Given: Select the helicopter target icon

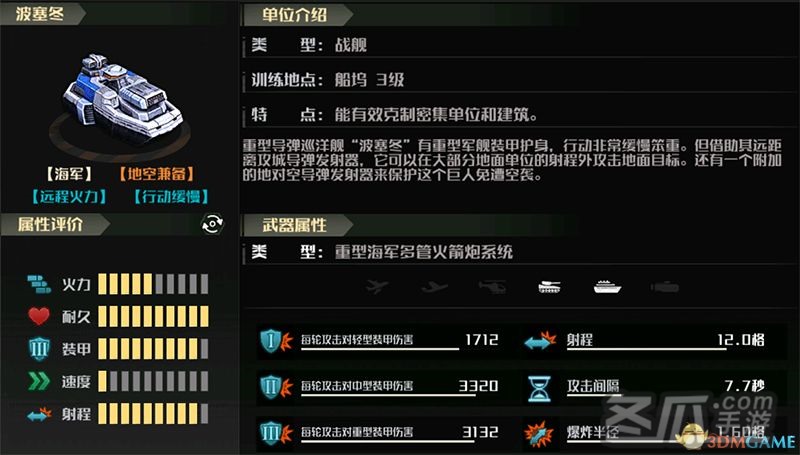Looking at the screenshot, I should (x=492, y=287).
